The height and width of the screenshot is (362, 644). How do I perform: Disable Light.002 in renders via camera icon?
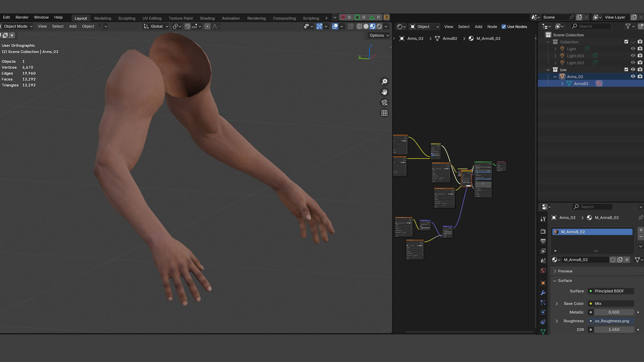point(640,63)
